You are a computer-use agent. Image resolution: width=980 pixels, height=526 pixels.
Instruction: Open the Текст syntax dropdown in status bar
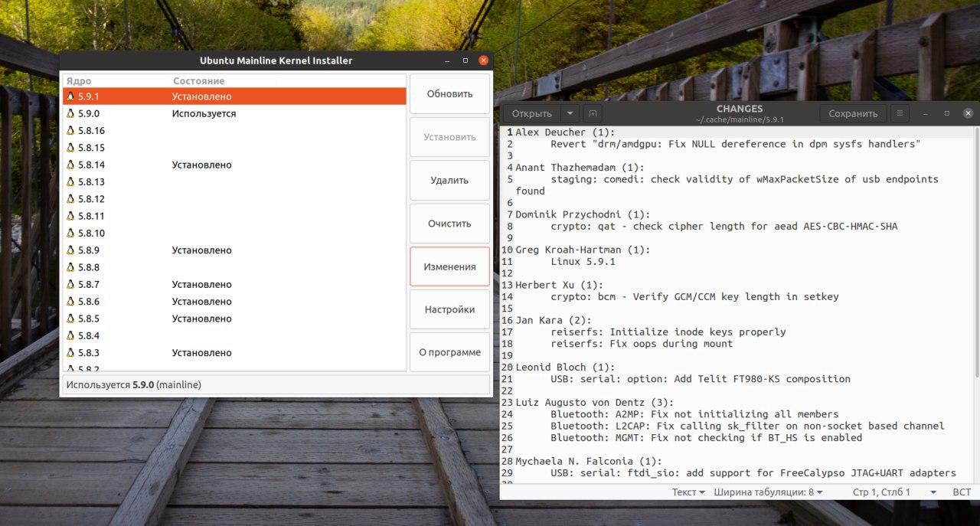tap(689, 492)
